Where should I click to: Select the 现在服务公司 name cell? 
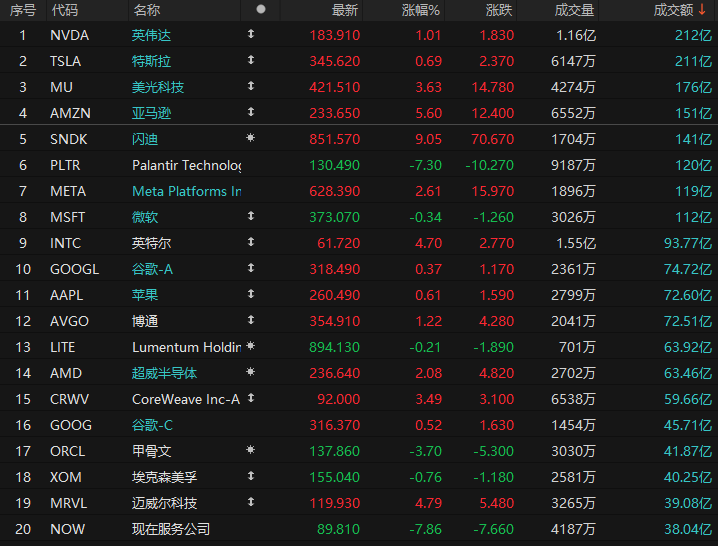(x=171, y=530)
